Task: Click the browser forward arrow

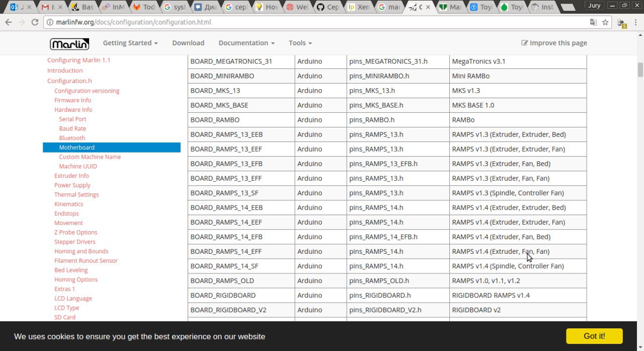Action: tap(22, 22)
